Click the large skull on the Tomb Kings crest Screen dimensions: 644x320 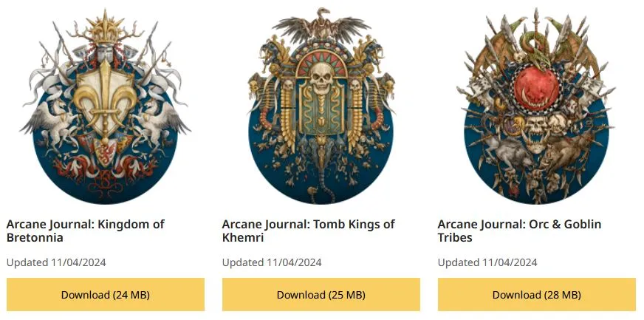pos(321,79)
